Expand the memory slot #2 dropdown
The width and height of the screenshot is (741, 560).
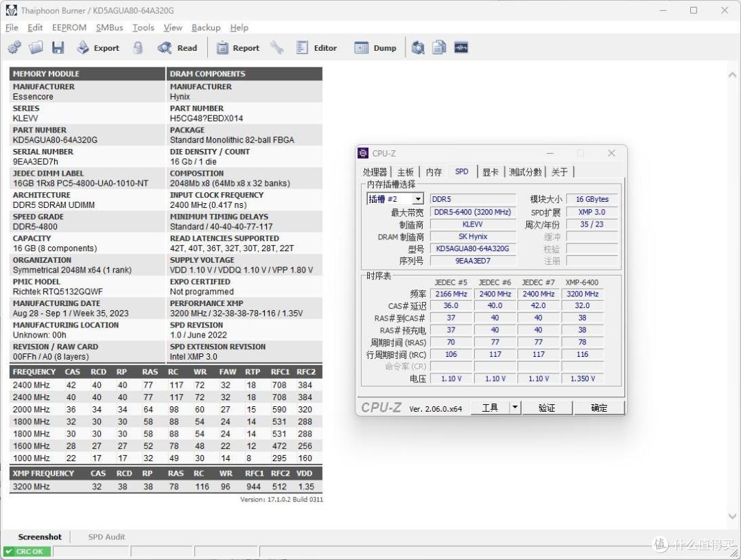418,199
